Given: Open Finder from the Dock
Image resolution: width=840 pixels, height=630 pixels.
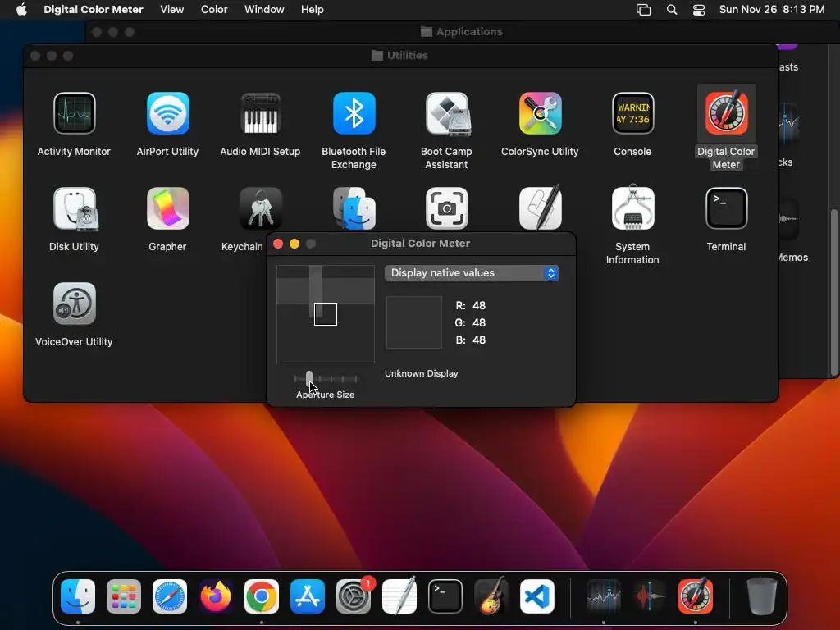Looking at the screenshot, I should tap(78, 596).
